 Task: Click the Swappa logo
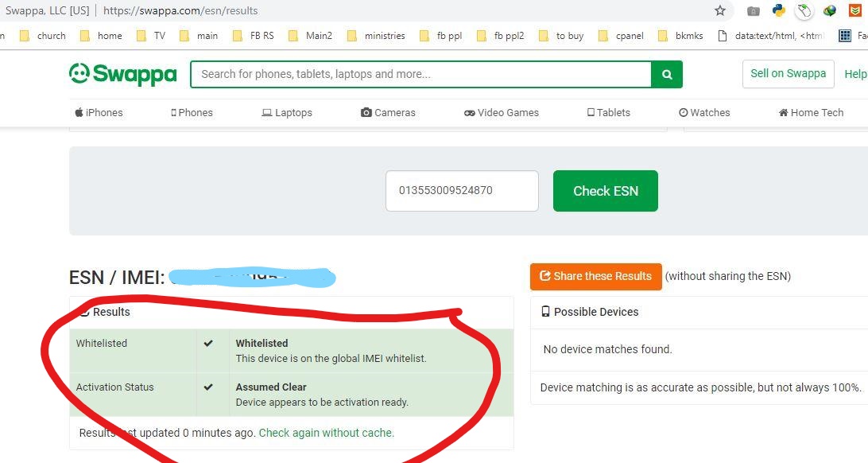coord(123,74)
